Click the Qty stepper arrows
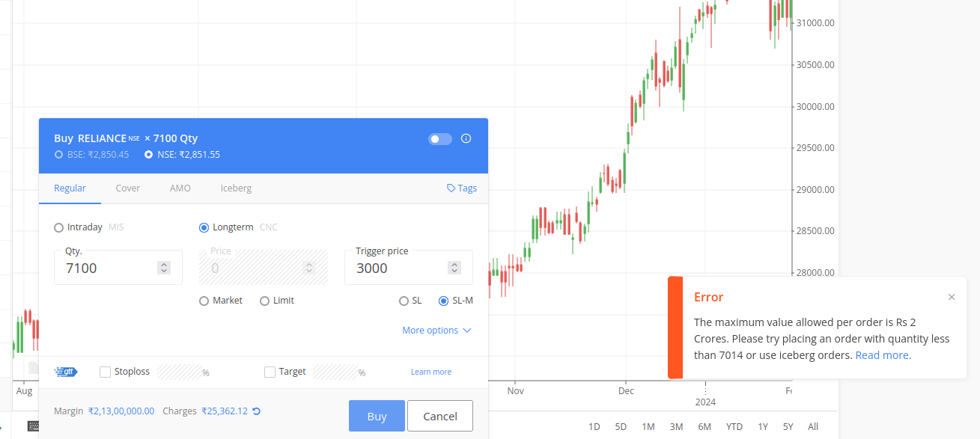The image size is (980, 439). (165, 268)
